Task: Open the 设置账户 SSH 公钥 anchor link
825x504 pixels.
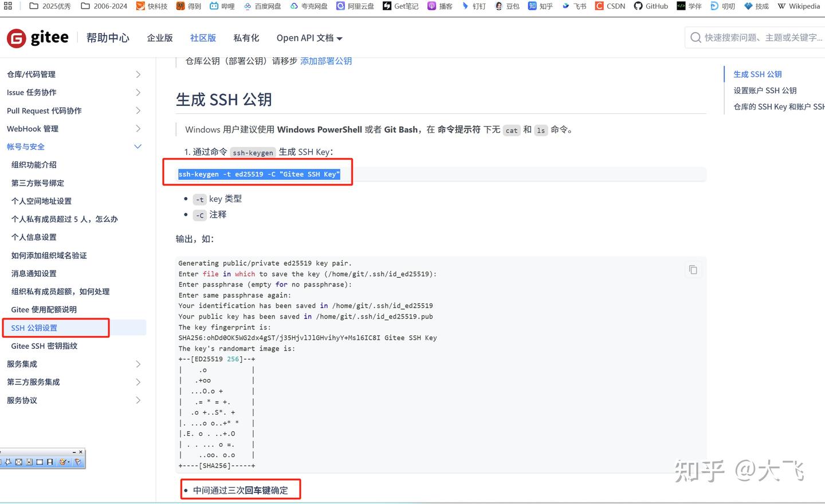Action: coord(765,90)
